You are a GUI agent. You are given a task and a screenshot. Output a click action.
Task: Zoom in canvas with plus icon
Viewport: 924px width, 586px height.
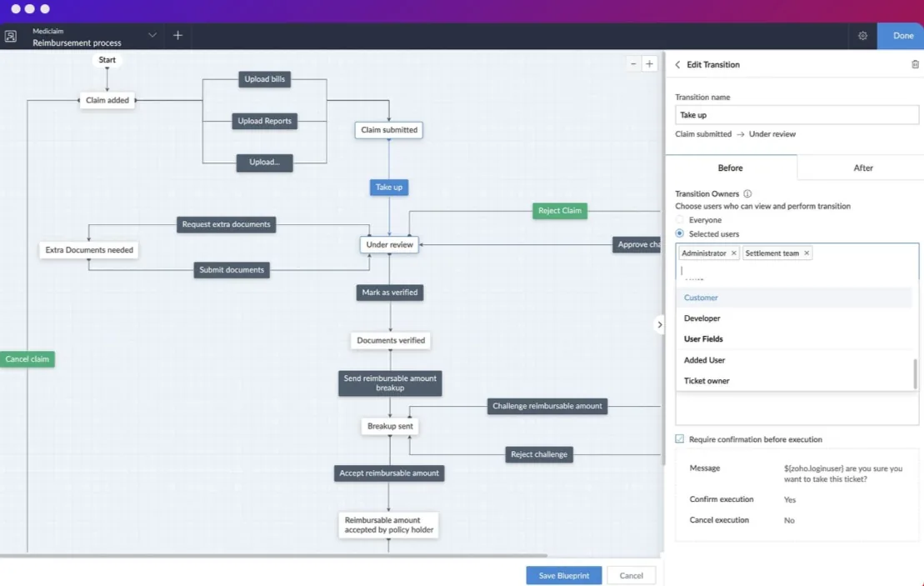click(649, 63)
